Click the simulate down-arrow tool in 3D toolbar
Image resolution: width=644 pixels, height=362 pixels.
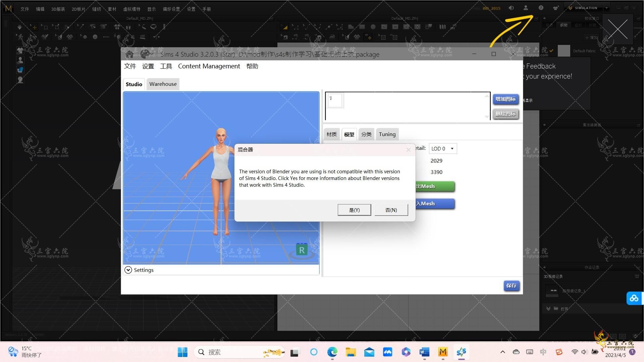[19, 27]
